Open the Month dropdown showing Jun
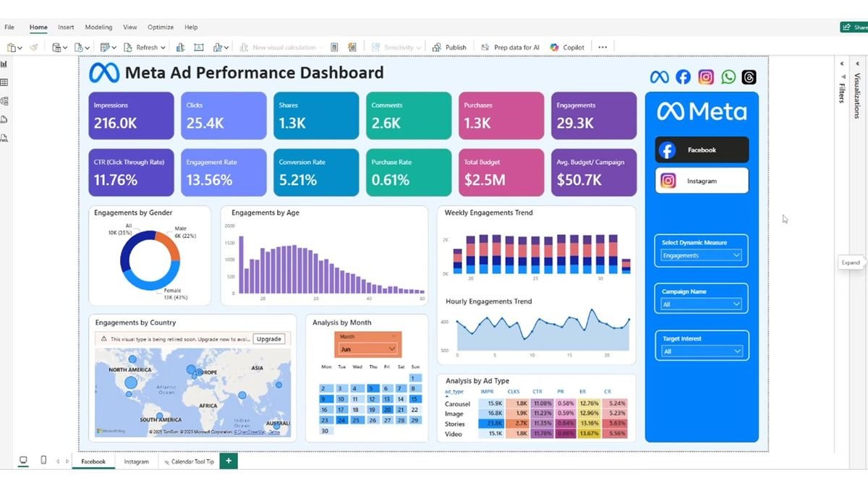Screen dimensions: 868x488 [368, 348]
